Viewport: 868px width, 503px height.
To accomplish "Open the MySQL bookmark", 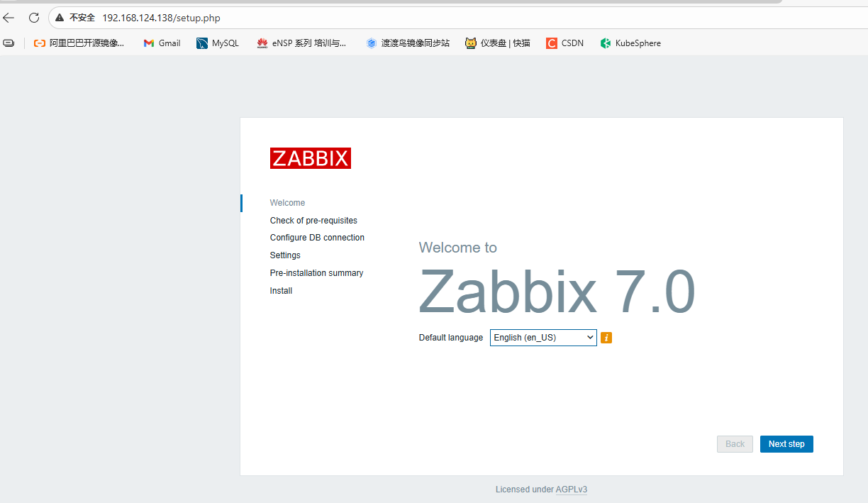I will [218, 43].
